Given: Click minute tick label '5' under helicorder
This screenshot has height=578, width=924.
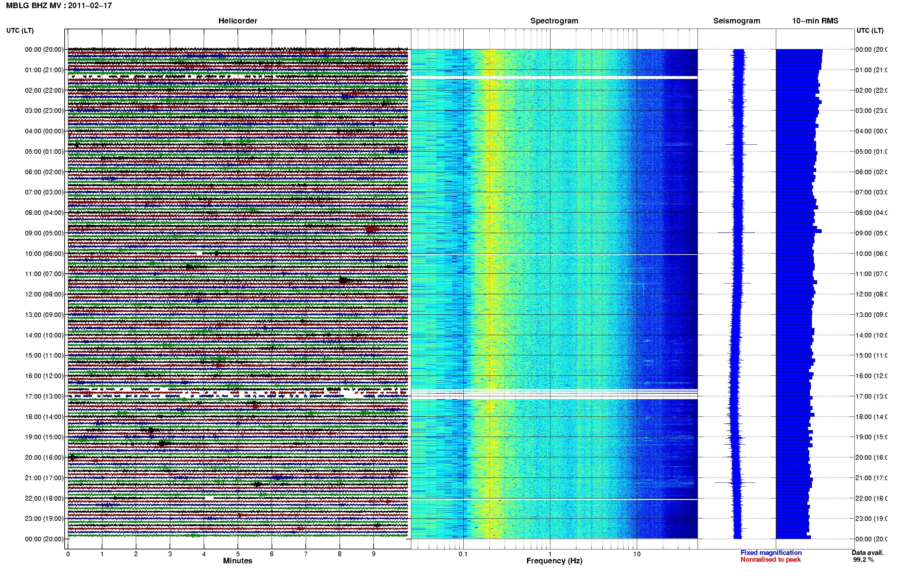Looking at the screenshot, I should click(x=238, y=554).
